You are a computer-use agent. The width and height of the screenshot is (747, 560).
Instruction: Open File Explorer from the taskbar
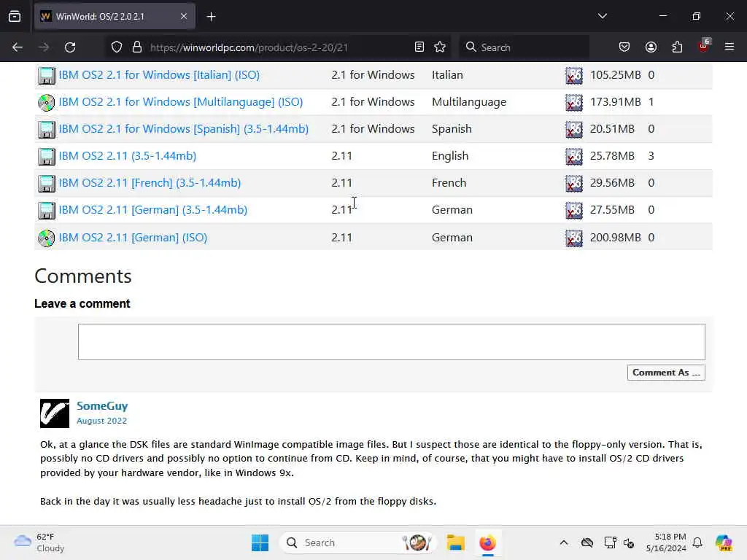(x=455, y=542)
